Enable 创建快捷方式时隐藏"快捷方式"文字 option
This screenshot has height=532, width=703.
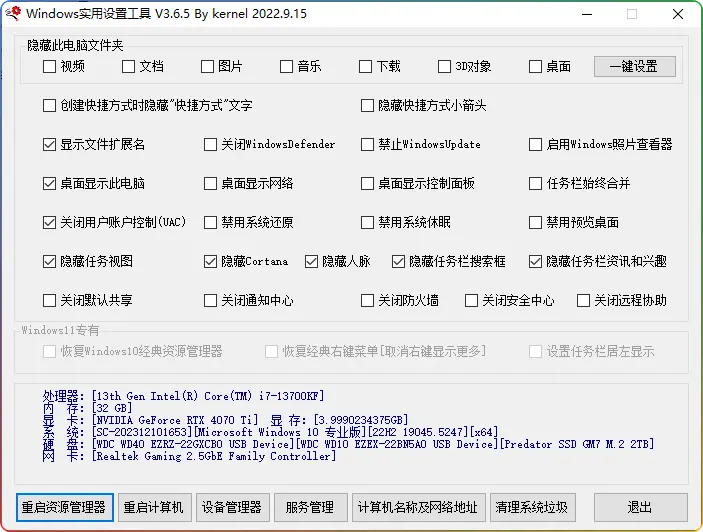click(49, 105)
